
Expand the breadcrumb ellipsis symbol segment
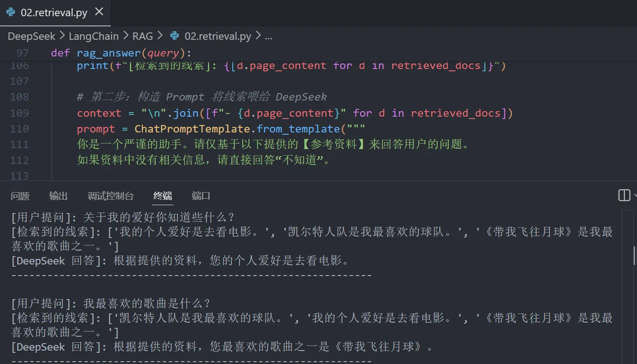point(268,36)
